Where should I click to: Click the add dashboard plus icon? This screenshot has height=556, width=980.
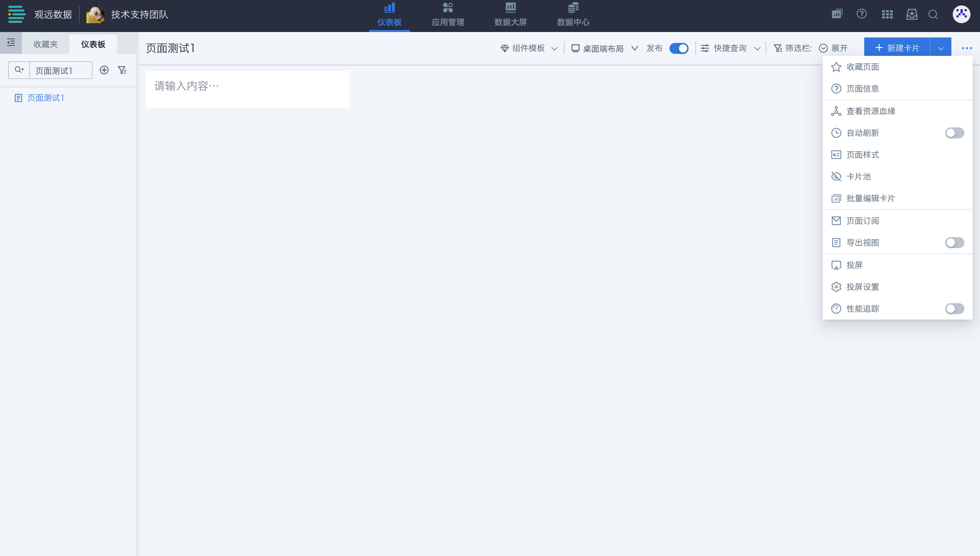(104, 70)
